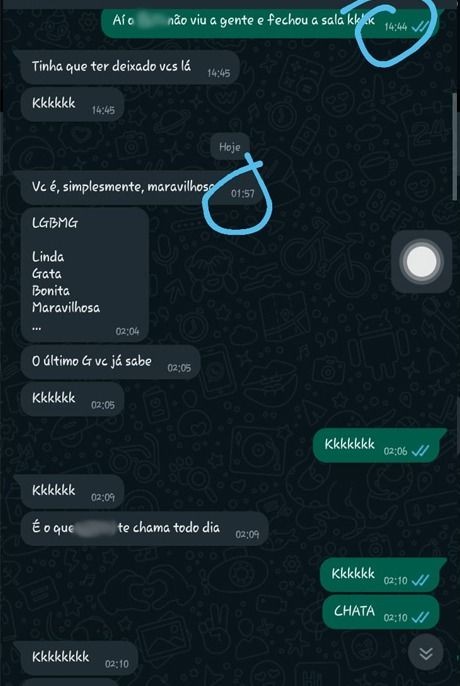Tap read receipt ticks on CHATA message

pyautogui.click(x=421, y=617)
